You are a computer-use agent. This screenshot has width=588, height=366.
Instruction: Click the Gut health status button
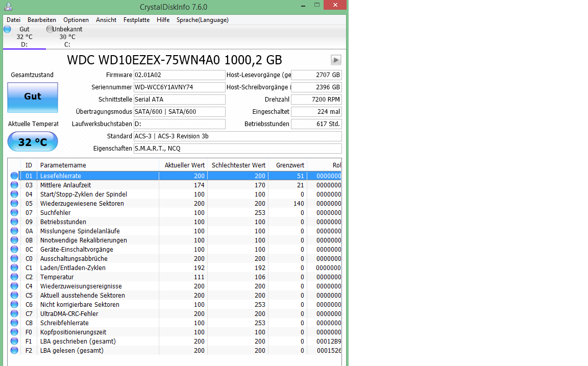tap(33, 97)
